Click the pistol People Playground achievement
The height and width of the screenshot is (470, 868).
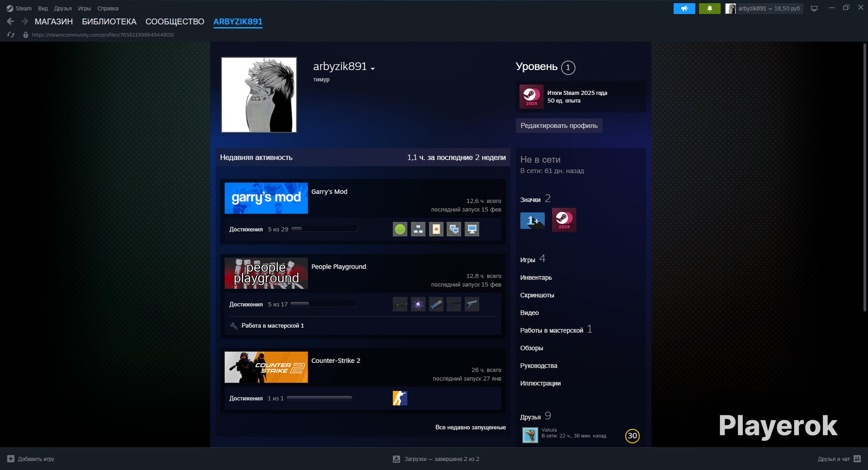coord(472,304)
